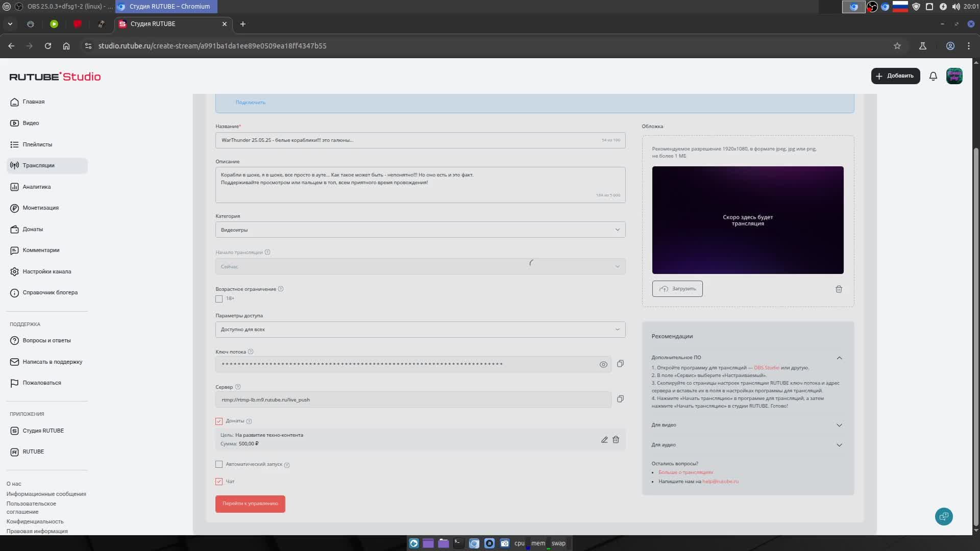Viewport: 980px width, 551px height.
Task: Open terminal from the taskbar
Action: 458,543
